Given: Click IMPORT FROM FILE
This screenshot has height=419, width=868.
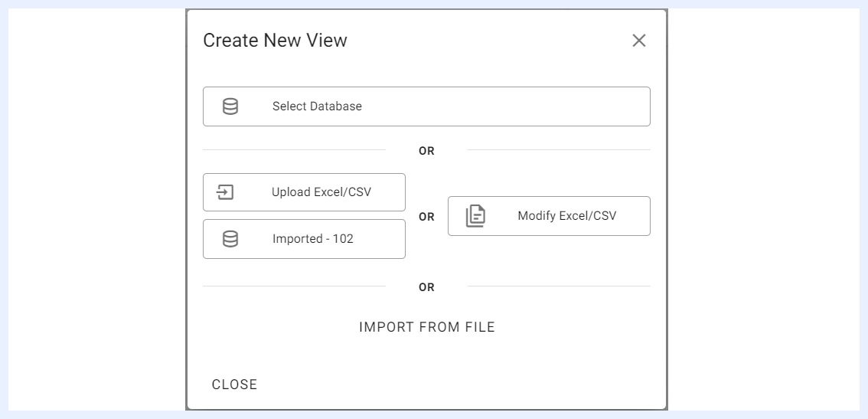Looking at the screenshot, I should [x=427, y=327].
